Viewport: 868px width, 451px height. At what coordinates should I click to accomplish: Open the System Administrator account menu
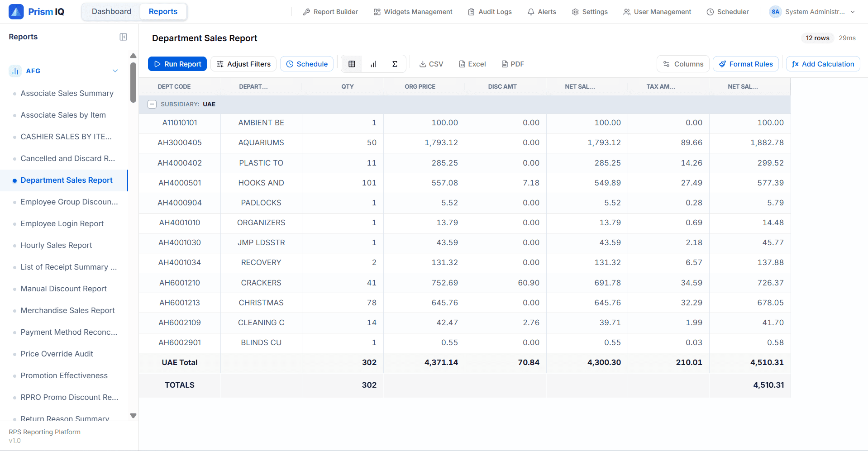tap(812, 12)
